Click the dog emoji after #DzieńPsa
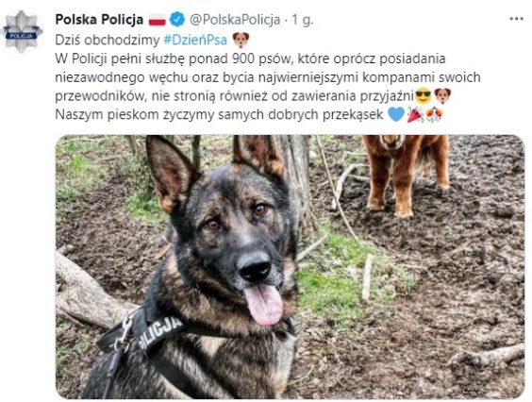 pos(241,40)
